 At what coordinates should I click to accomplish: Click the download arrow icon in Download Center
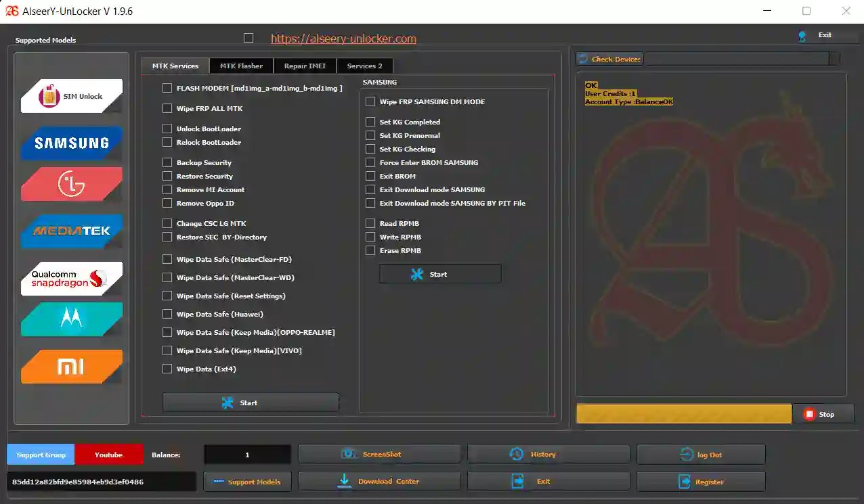point(345,481)
